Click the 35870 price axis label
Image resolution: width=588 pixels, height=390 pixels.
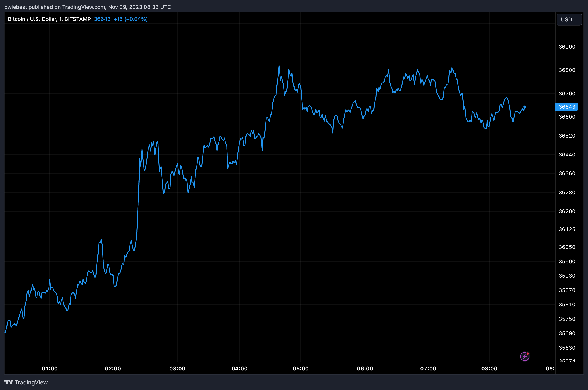click(567, 290)
